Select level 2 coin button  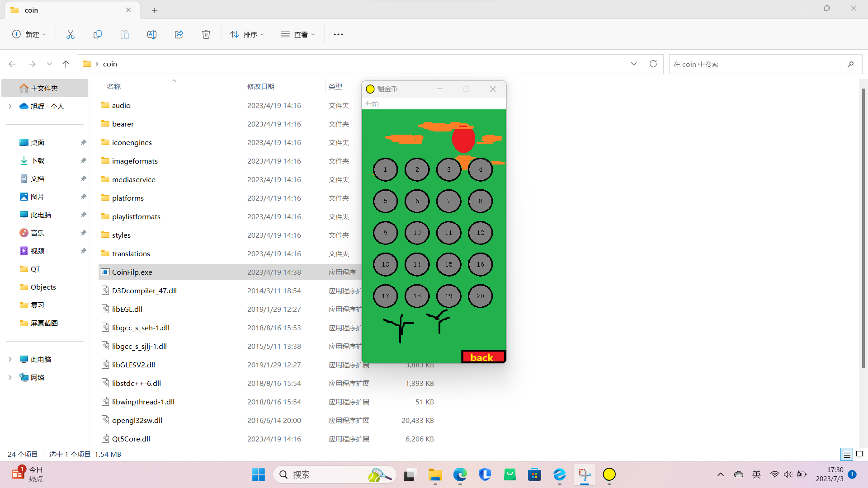[417, 169]
